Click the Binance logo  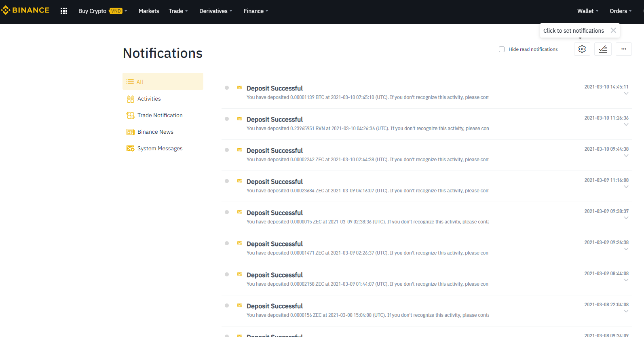pos(25,11)
